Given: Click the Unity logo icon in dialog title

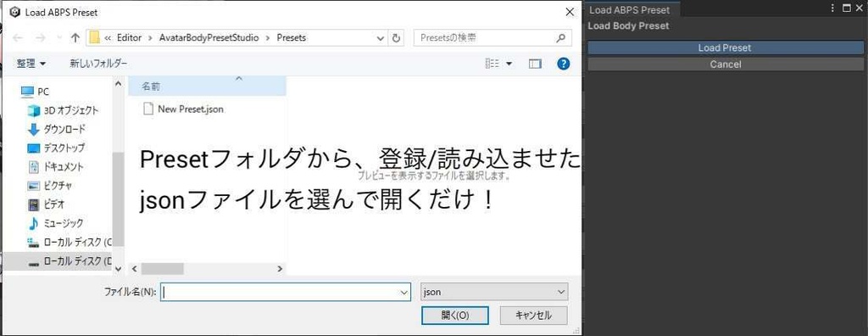Looking at the screenshot, I should click(x=14, y=12).
